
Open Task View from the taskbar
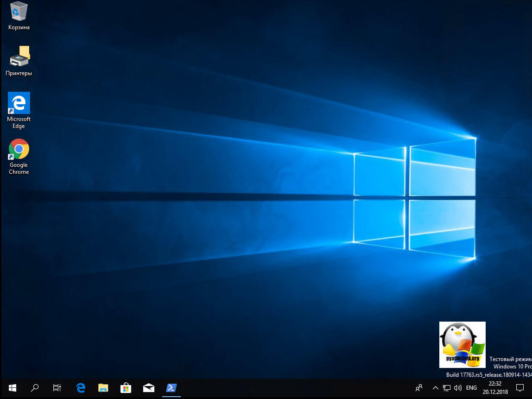pyautogui.click(x=57, y=388)
